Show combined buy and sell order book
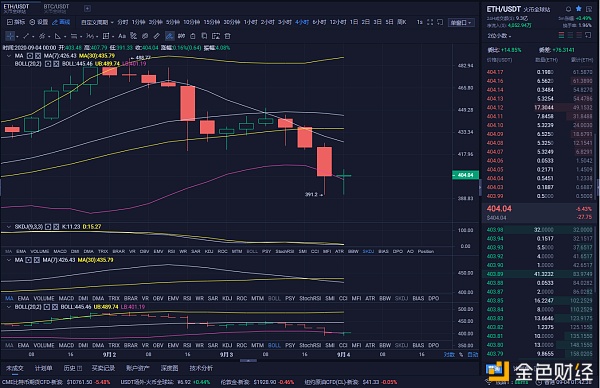 [x=561, y=35]
